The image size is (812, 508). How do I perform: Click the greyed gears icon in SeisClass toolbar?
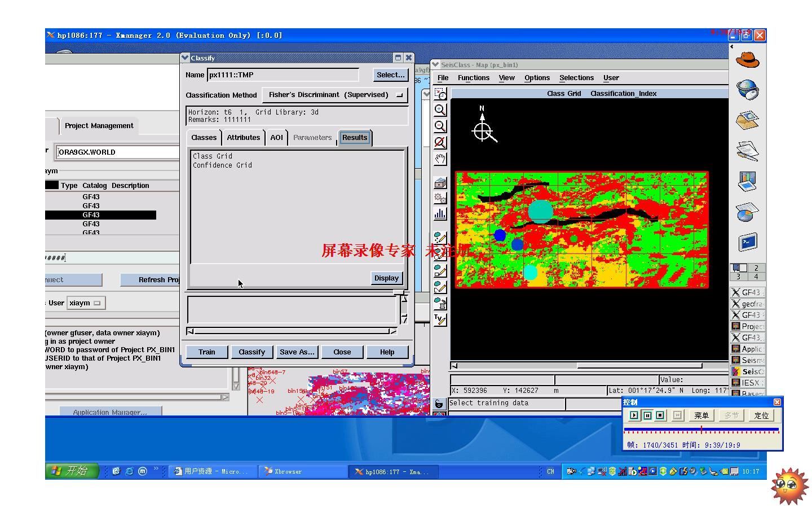(x=440, y=198)
